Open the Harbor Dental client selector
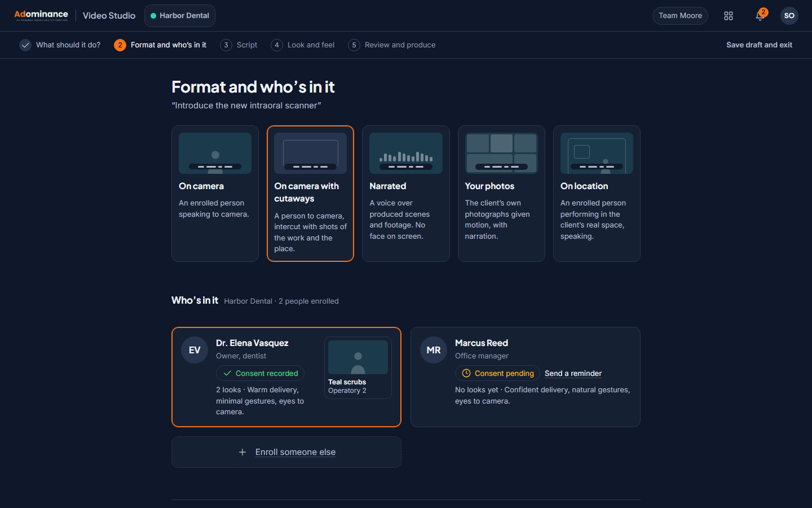Image resolution: width=812 pixels, height=508 pixels. click(180, 16)
